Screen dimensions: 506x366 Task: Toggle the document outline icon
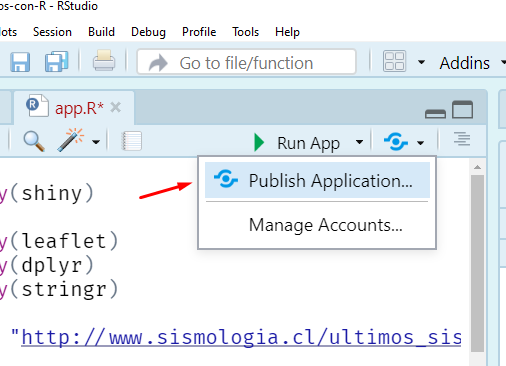tap(462, 139)
